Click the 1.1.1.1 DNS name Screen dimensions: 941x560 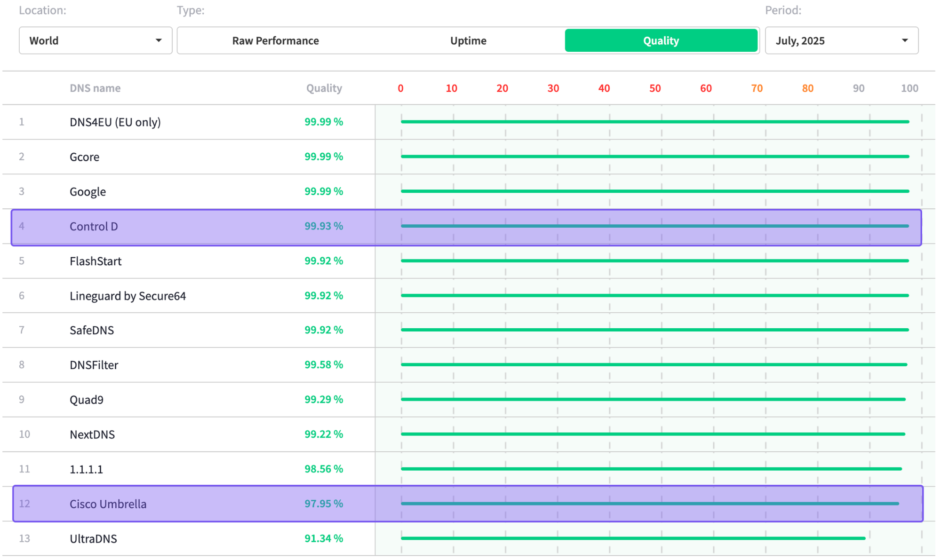click(86, 469)
